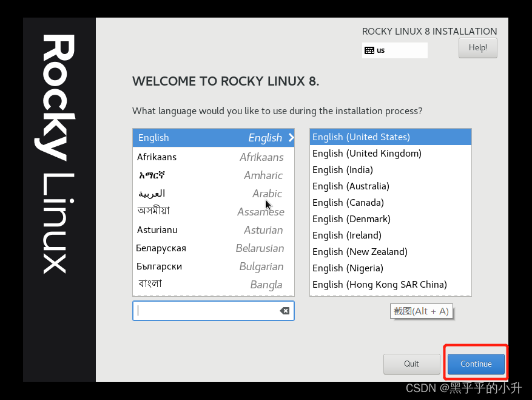Click the keyboard layout icon beside us

click(x=369, y=50)
